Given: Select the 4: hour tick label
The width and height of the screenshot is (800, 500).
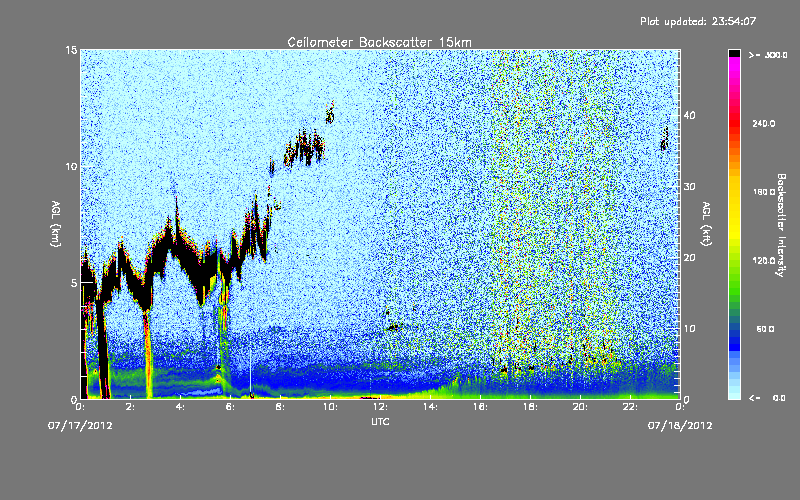Looking at the screenshot, I should (181, 407).
